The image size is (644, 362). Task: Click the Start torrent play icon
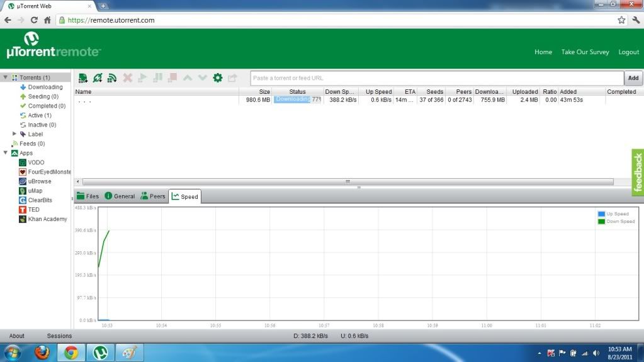(142, 77)
